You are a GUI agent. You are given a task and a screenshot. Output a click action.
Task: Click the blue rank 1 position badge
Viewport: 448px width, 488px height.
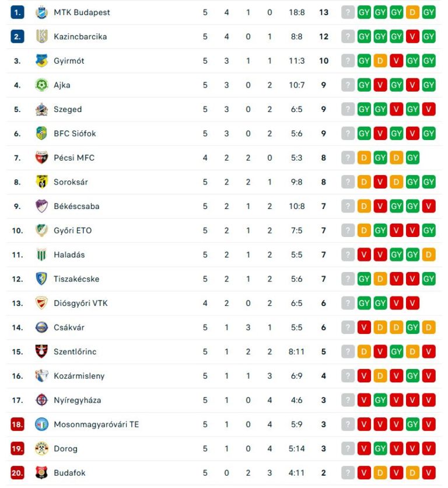[x=17, y=12]
